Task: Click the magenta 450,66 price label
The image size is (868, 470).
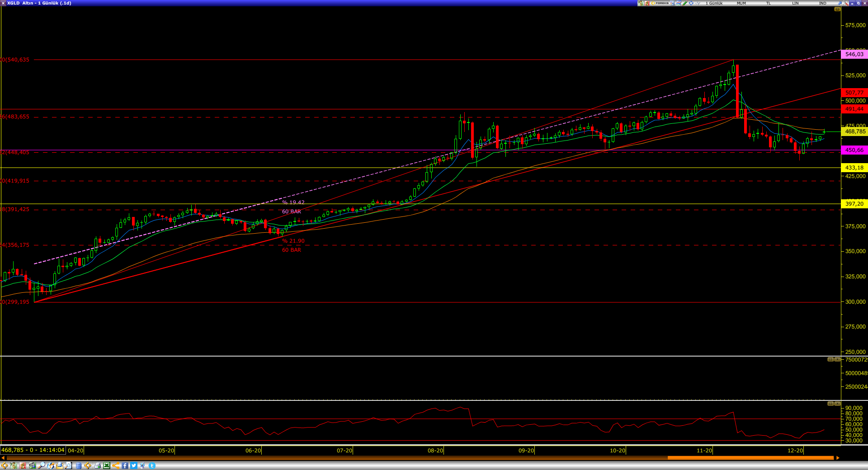Action: pyautogui.click(x=854, y=150)
